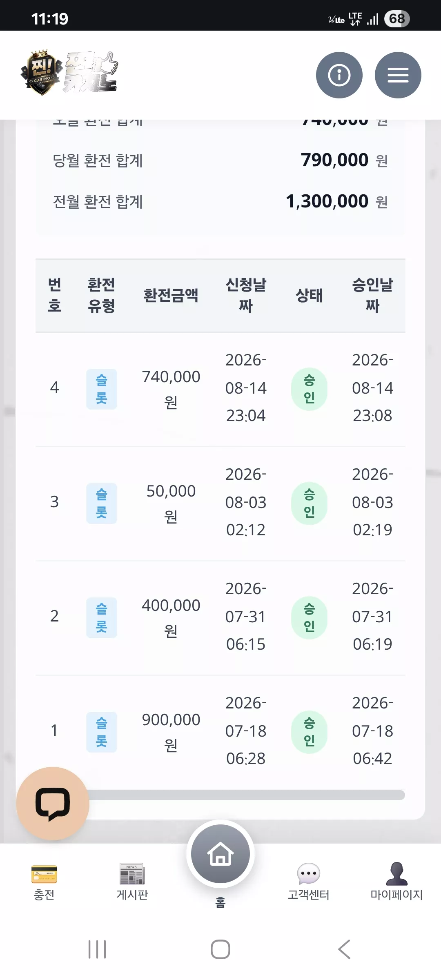The height and width of the screenshot is (980, 441).
Task: Click the 상태 column header
Action: coord(309,295)
